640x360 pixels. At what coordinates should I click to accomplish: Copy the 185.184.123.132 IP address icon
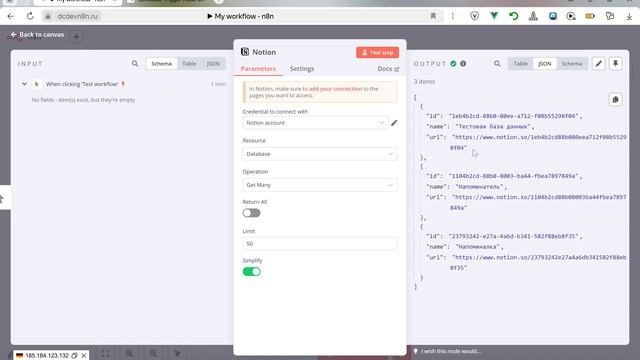coord(74,356)
